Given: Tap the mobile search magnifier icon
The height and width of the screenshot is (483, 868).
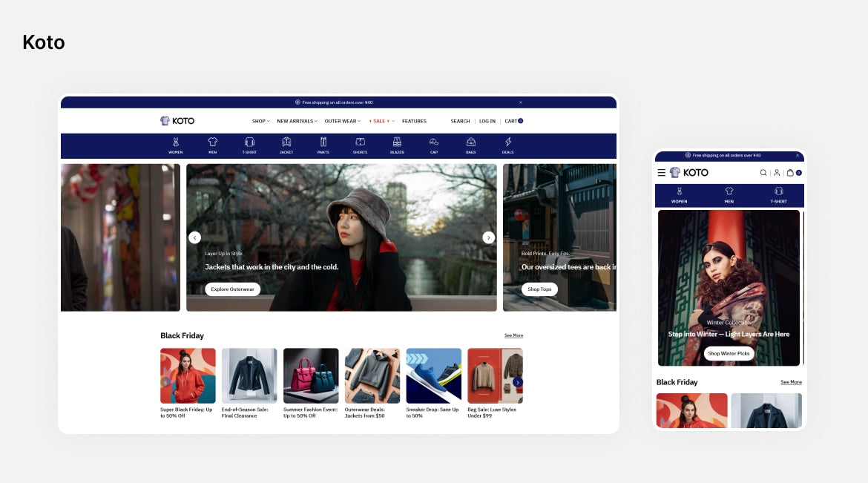Looking at the screenshot, I should 763,173.
